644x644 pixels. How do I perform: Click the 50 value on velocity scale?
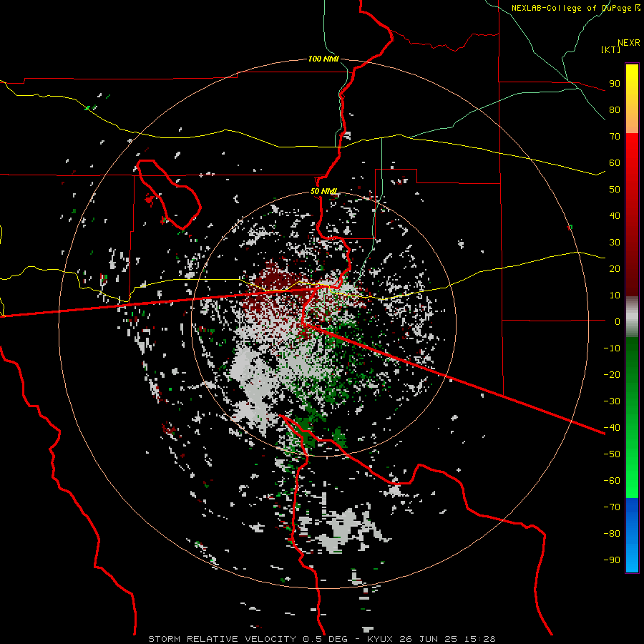(x=615, y=190)
